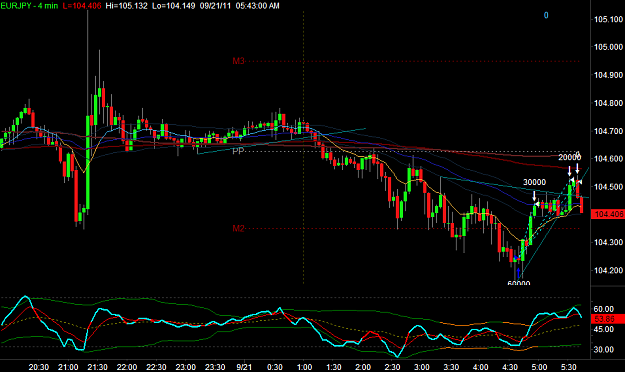Click the red 104.406 current price tag
The image size is (625, 372).
[x=608, y=214]
